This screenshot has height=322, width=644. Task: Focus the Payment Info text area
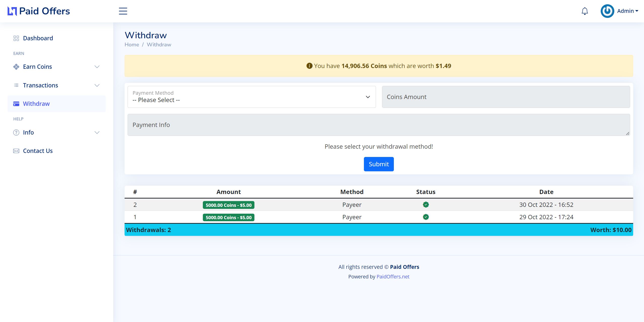(x=378, y=125)
